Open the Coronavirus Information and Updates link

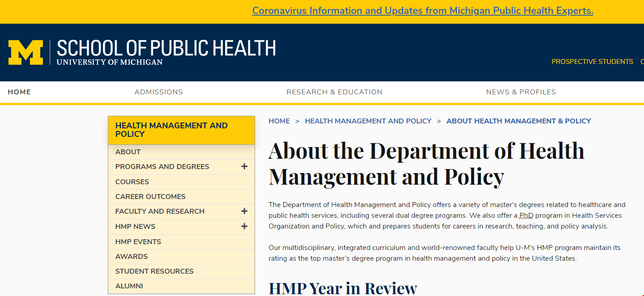422,11
